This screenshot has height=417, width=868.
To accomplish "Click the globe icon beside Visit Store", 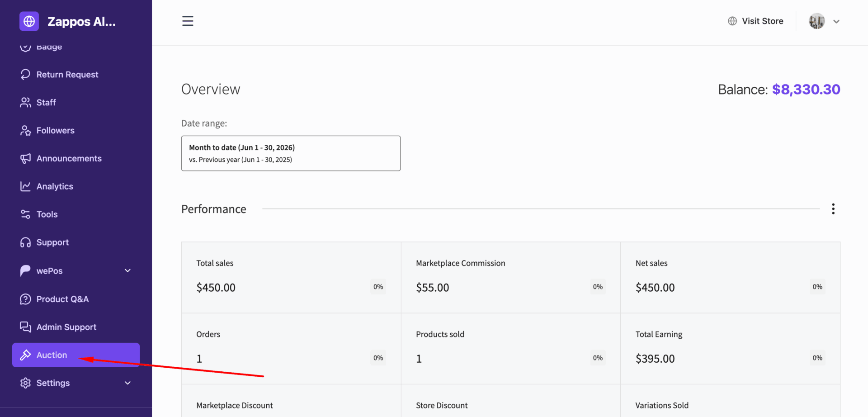I will click(x=732, y=21).
